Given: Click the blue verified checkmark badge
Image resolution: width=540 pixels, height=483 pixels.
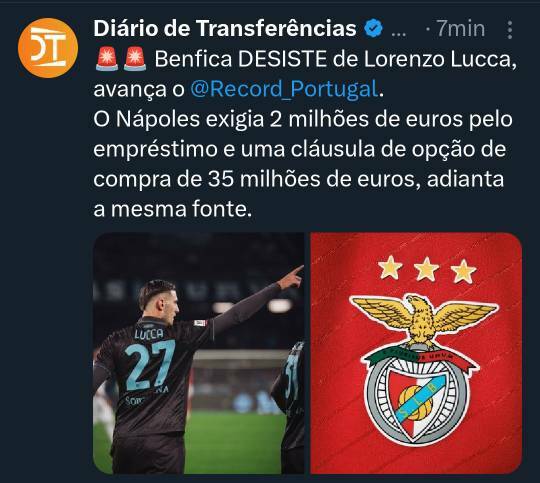Looking at the screenshot, I should click(373, 29).
